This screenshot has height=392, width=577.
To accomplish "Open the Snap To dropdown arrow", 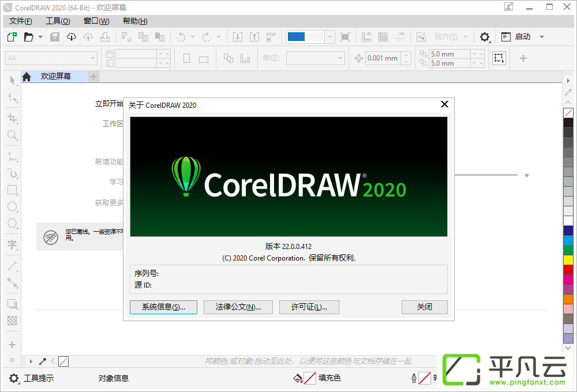I will (x=466, y=37).
